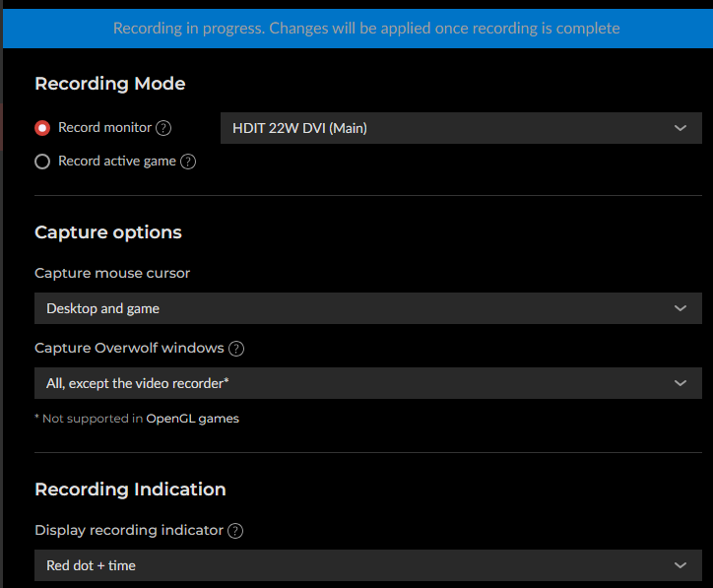The height and width of the screenshot is (588, 713).
Task: Select the Record active game option
Action: [x=42, y=162]
